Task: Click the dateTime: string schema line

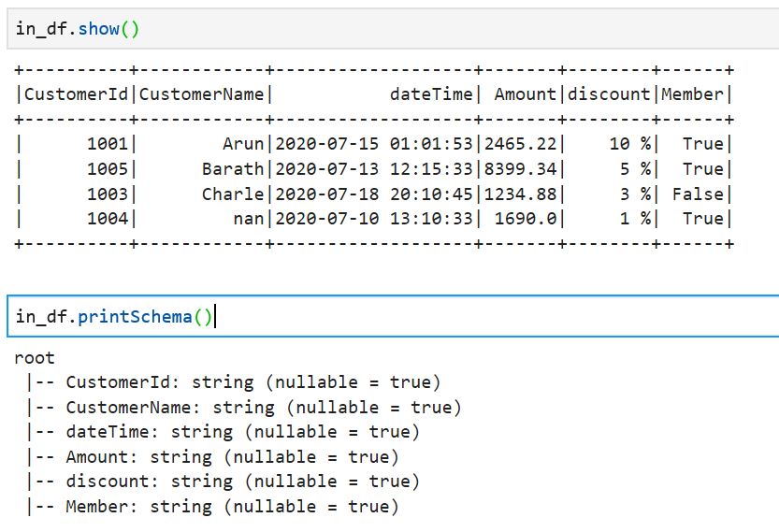Action: click(x=224, y=432)
